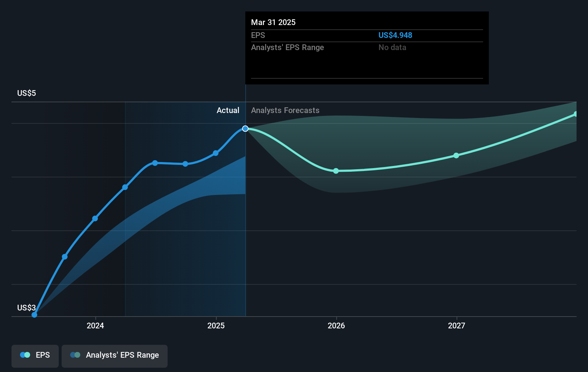588x372 pixels.
Task: Click the 2025 x-axis label
Action: [x=216, y=325]
